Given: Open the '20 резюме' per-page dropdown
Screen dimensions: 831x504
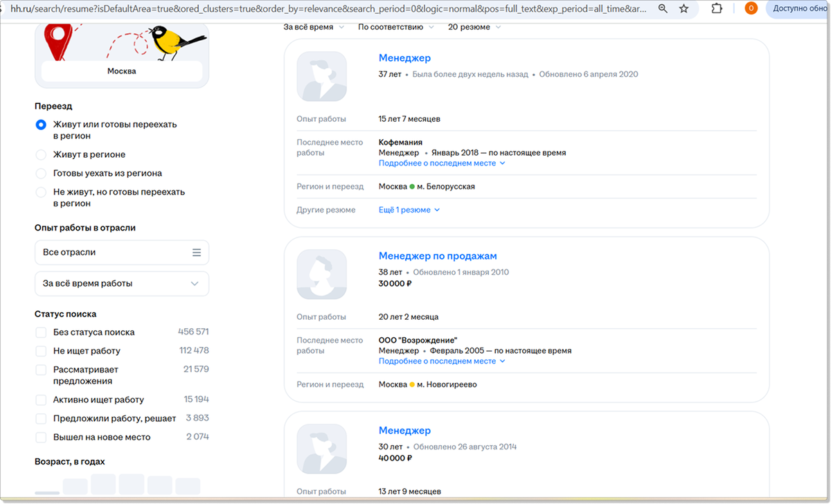Looking at the screenshot, I should click(474, 27).
